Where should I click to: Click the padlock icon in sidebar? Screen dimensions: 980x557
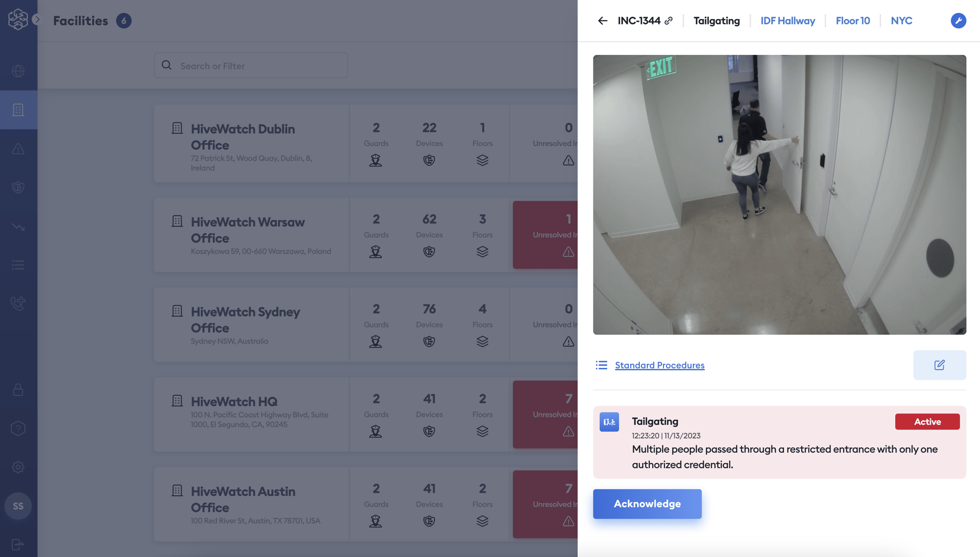pyautogui.click(x=18, y=390)
